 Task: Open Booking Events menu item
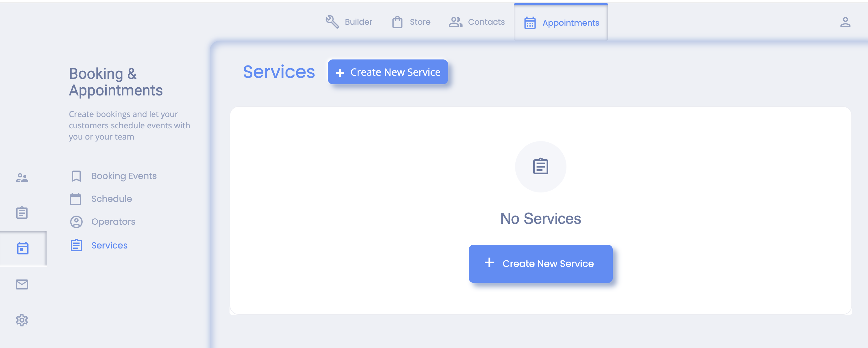click(124, 176)
